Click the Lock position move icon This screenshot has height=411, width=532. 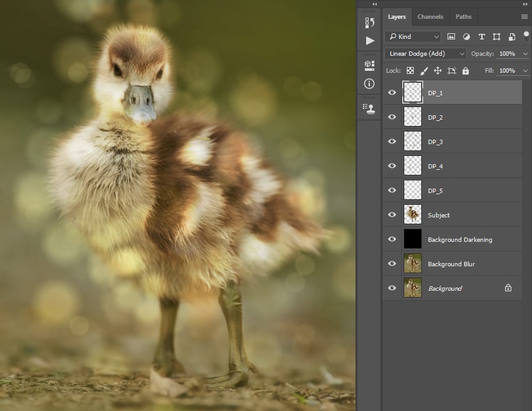(438, 71)
